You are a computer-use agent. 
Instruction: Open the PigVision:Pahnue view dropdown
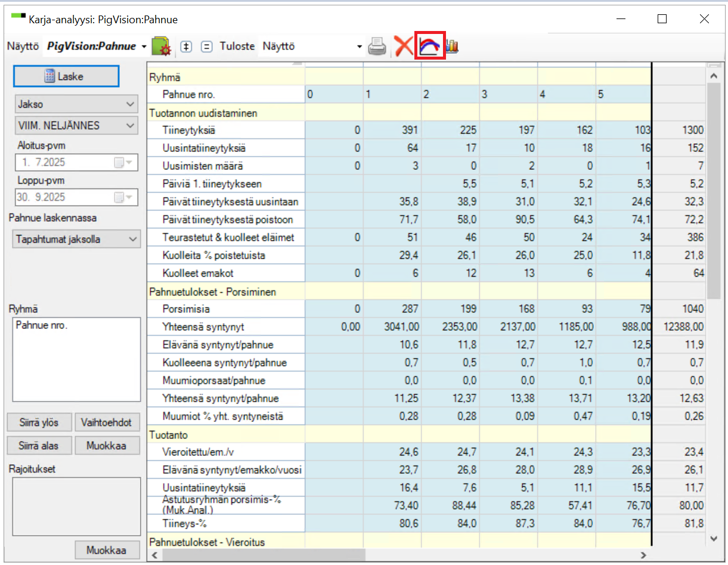[144, 46]
